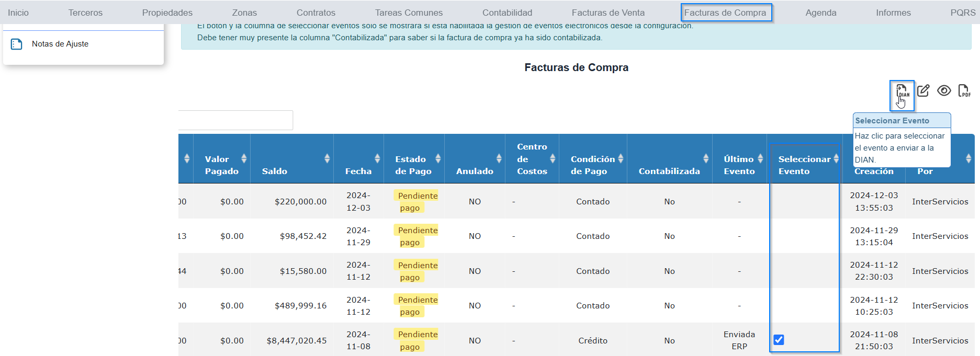
Task: Open the Contabilidad menu
Action: click(507, 13)
